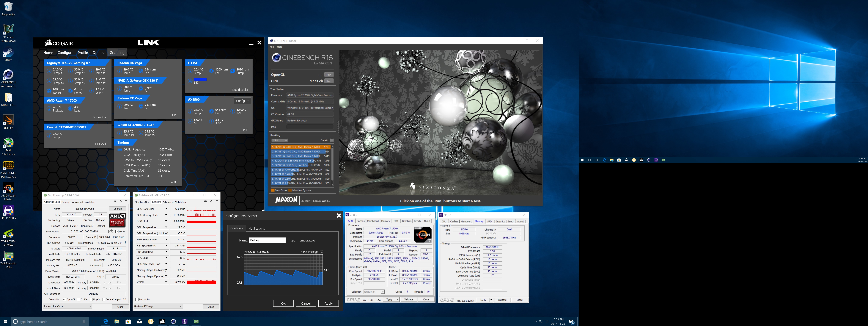The image size is (868, 326).
Task: Toggle the UEFI checkbox in GPU-Z
Action: coord(117,232)
